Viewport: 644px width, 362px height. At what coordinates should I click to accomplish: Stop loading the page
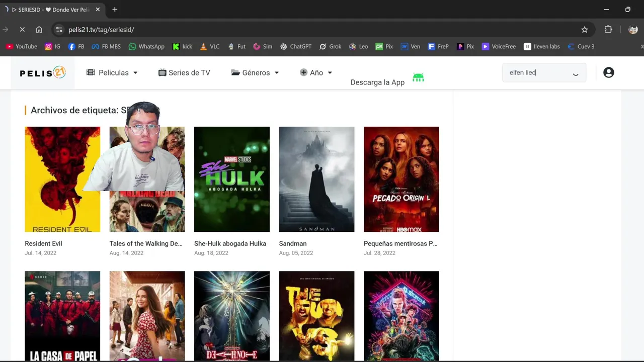coord(22,30)
